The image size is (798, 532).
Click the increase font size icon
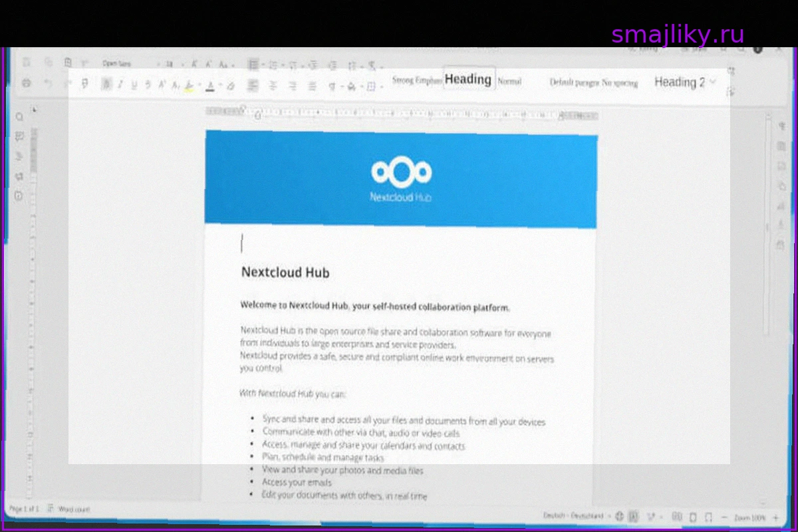(194, 65)
